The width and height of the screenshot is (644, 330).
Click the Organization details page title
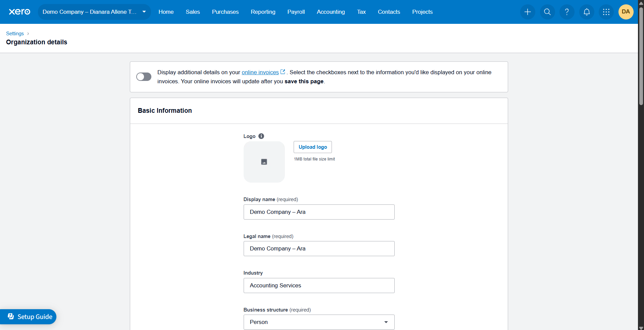click(37, 42)
